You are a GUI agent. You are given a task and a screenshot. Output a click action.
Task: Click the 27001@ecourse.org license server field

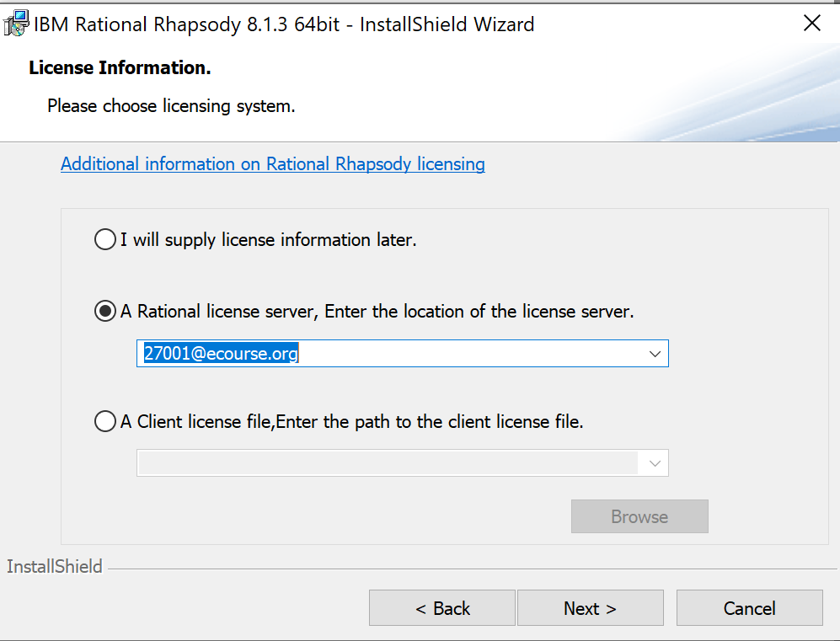tap(388, 354)
